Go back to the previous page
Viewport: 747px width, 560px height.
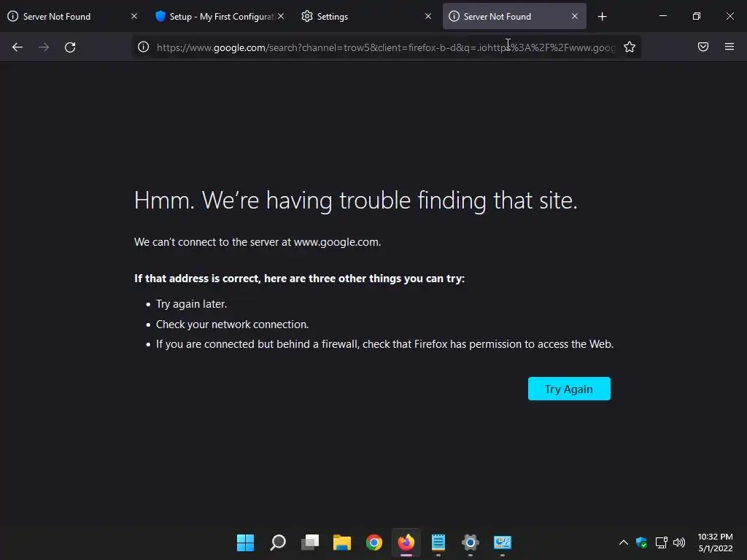18,47
